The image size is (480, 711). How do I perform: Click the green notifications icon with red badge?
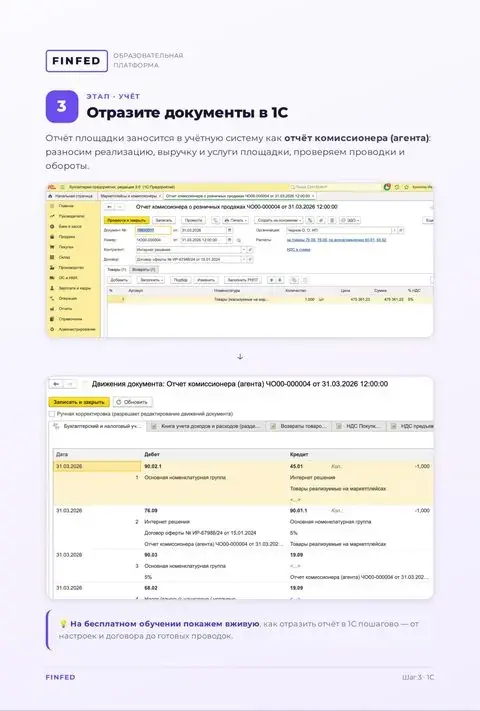tap(387, 187)
